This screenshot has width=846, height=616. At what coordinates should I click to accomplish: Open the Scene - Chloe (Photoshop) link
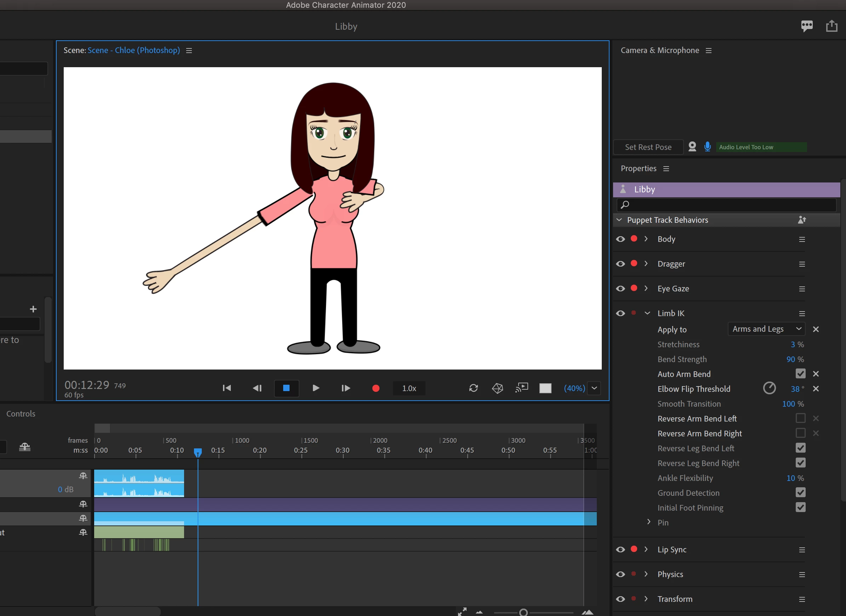[x=133, y=50]
